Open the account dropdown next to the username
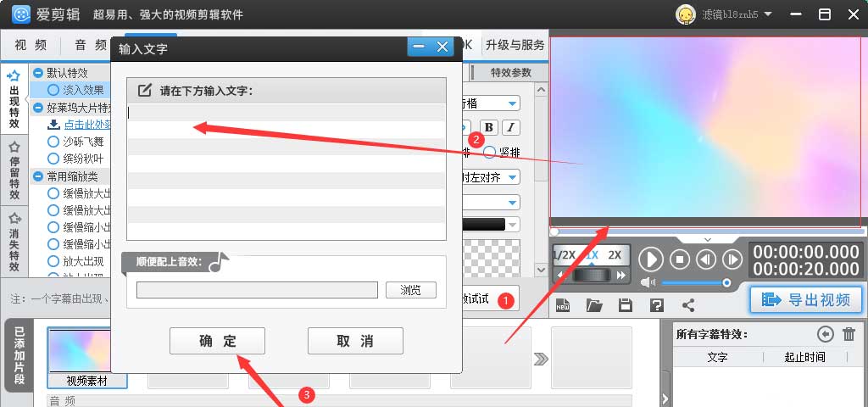Image resolution: width=868 pixels, height=407 pixels. click(767, 14)
